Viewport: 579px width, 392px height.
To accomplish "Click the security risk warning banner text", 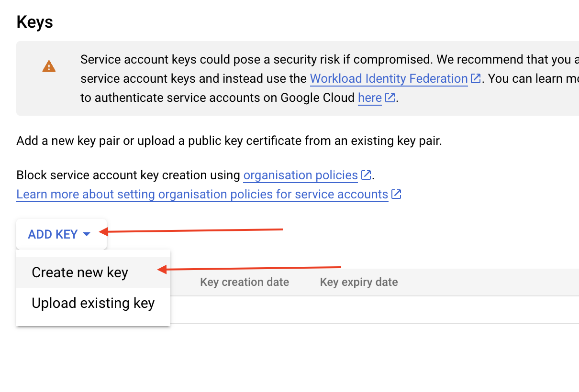I will coord(287,60).
